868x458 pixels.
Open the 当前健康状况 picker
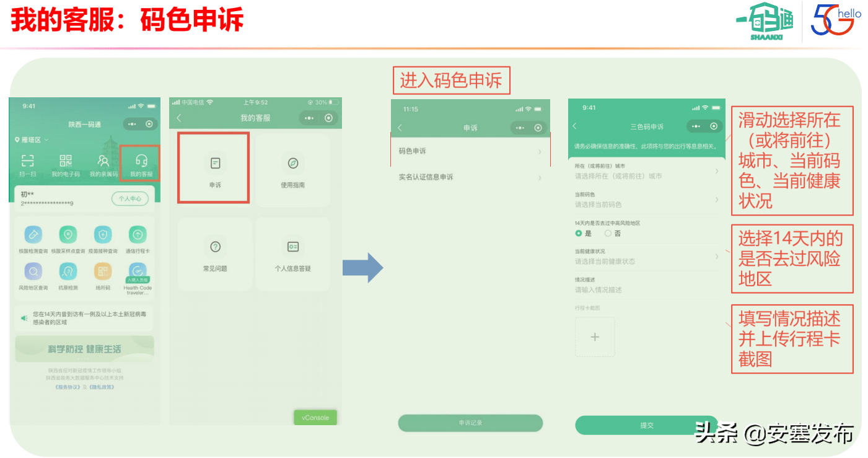click(x=646, y=257)
